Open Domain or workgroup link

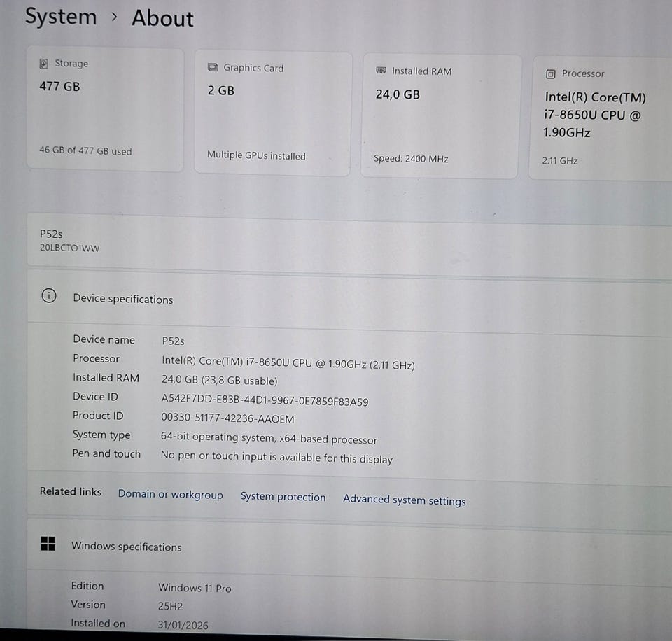click(x=171, y=495)
